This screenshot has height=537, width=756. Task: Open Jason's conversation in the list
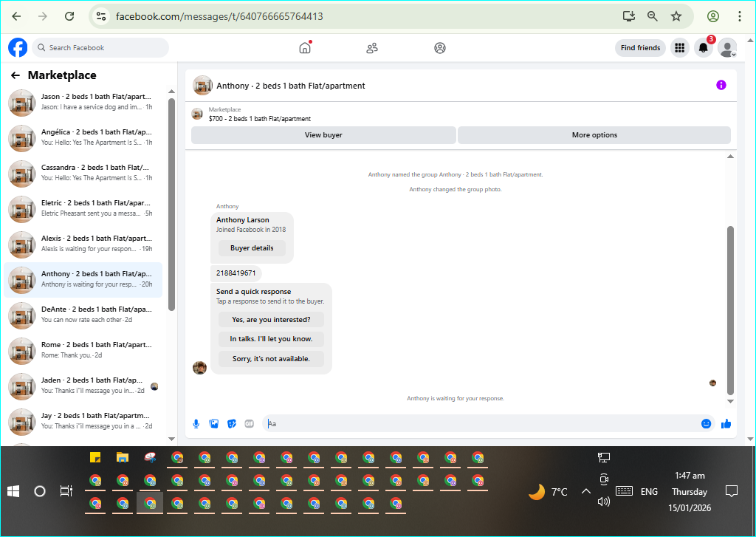coord(83,102)
